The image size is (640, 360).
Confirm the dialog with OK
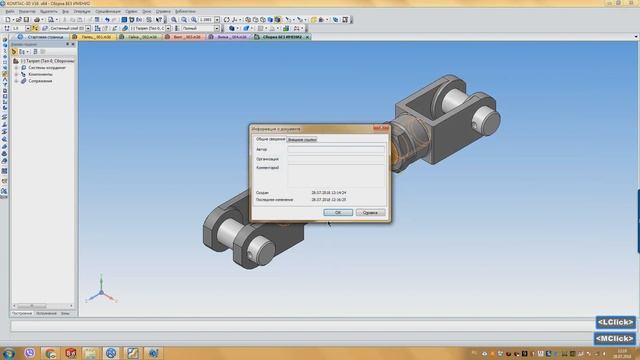pyautogui.click(x=338, y=213)
